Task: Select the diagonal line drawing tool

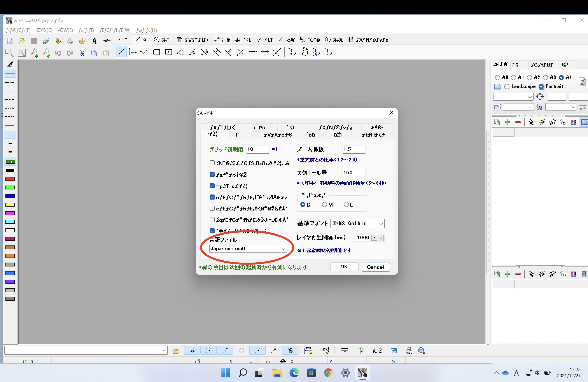Action: pos(121,52)
